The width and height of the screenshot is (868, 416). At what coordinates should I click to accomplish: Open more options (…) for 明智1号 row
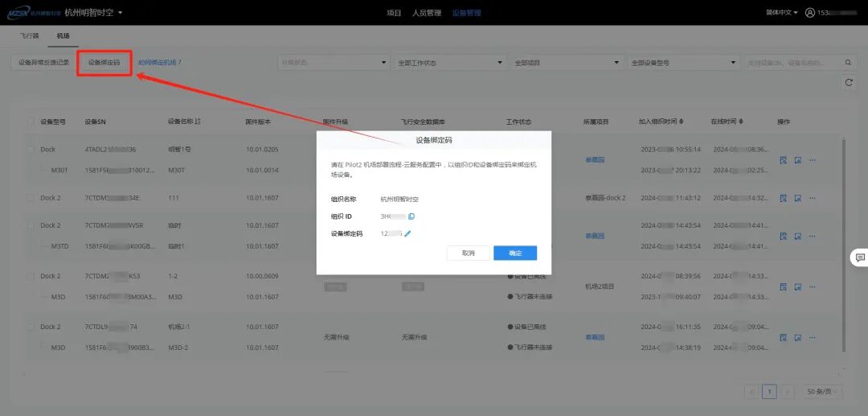pos(813,160)
